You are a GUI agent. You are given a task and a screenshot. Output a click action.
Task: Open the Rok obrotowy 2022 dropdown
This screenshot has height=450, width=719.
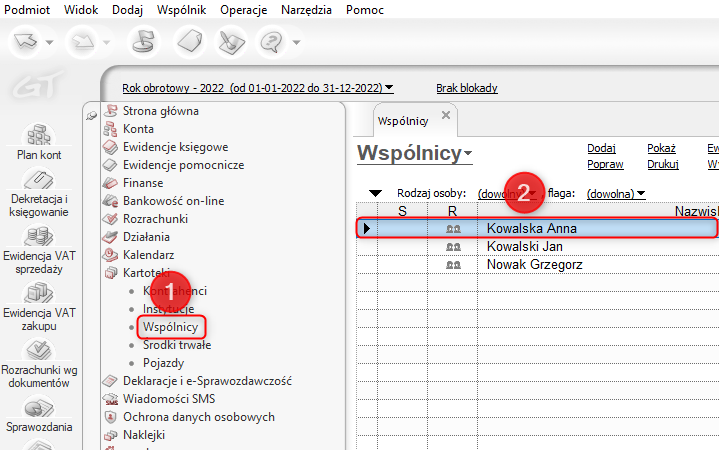(258, 88)
